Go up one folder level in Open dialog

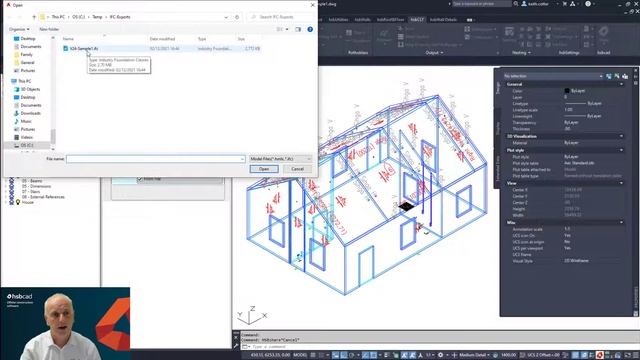[34, 17]
